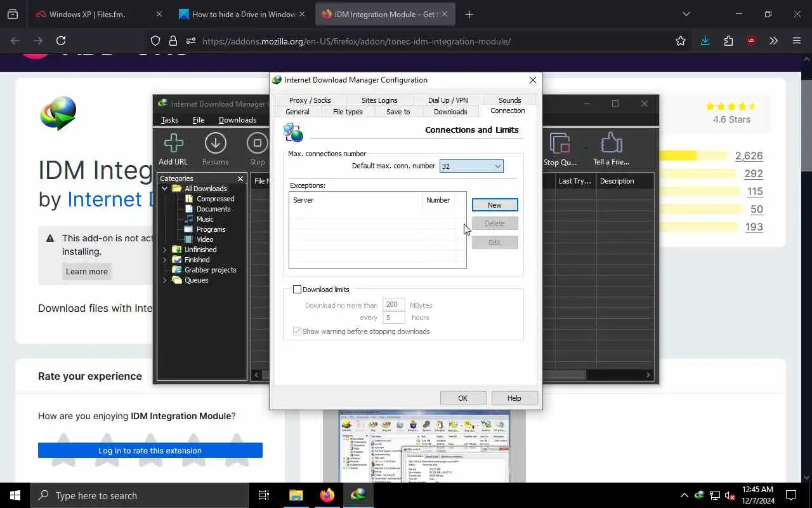
Task: Bookmark this page with star icon
Action: 681,41
